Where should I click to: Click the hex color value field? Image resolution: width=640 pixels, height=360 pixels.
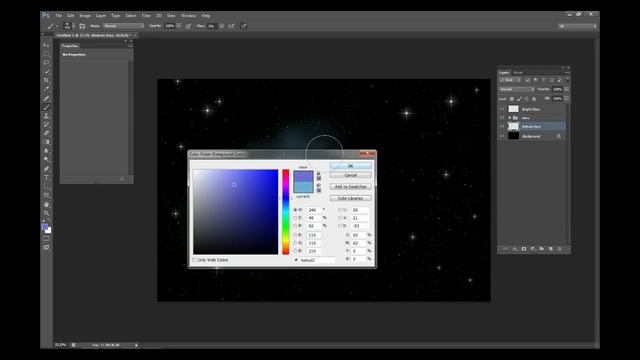point(317,260)
